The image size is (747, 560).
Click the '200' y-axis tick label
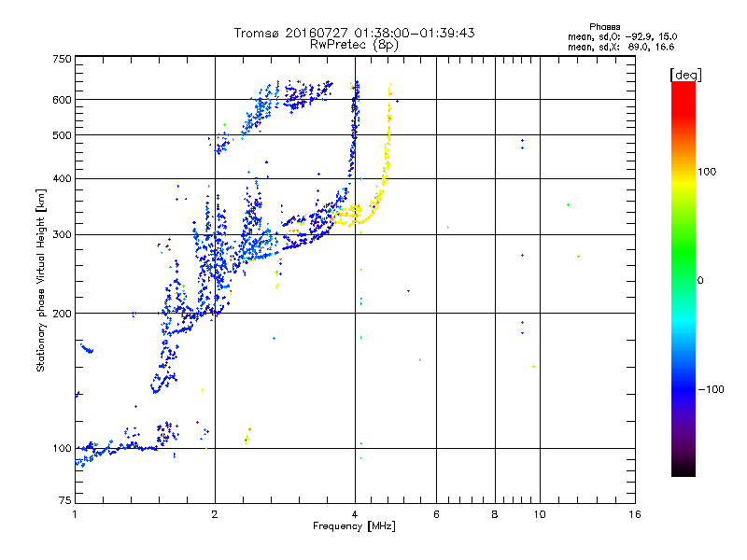coord(62,314)
